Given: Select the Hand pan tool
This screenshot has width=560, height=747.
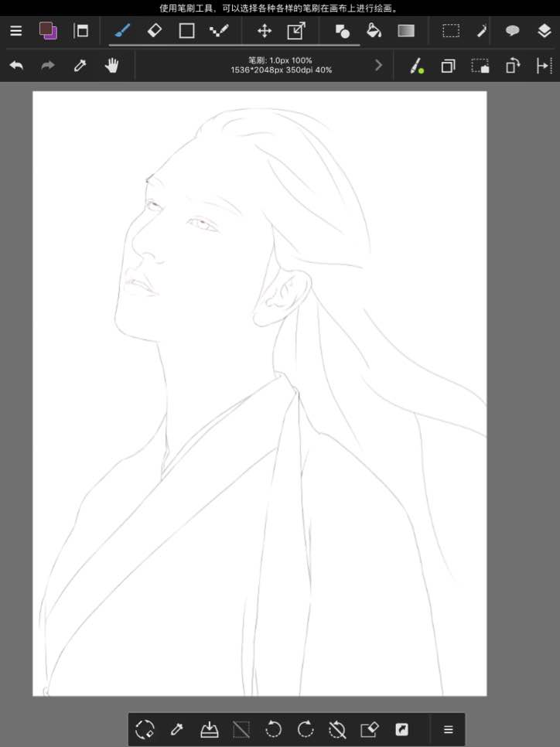Looking at the screenshot, I should 112,65.
